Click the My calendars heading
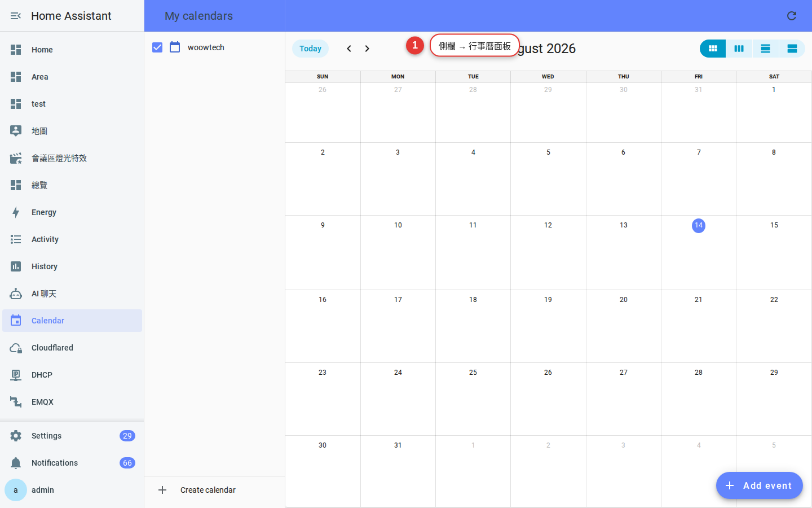 click(198, 16)
